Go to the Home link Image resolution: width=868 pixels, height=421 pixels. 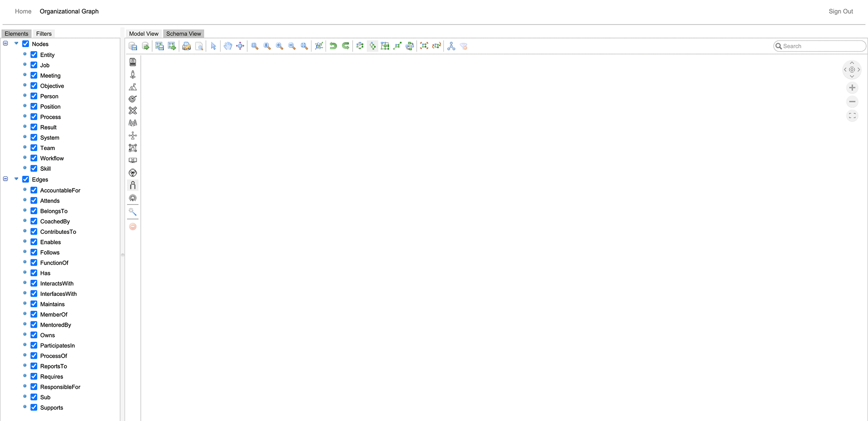click(23, 11)
